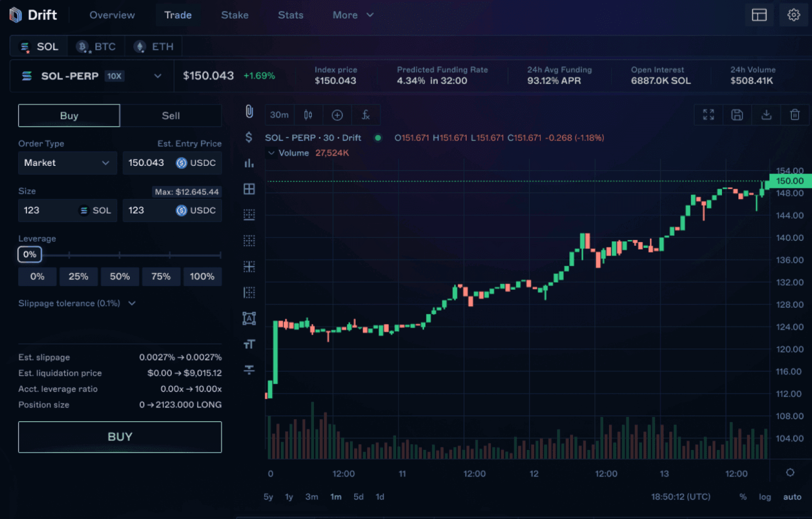The height and width of the screenshot is (519, 812).
Task: Click the 150.00 price label on axis
Action: click(790, 181)
